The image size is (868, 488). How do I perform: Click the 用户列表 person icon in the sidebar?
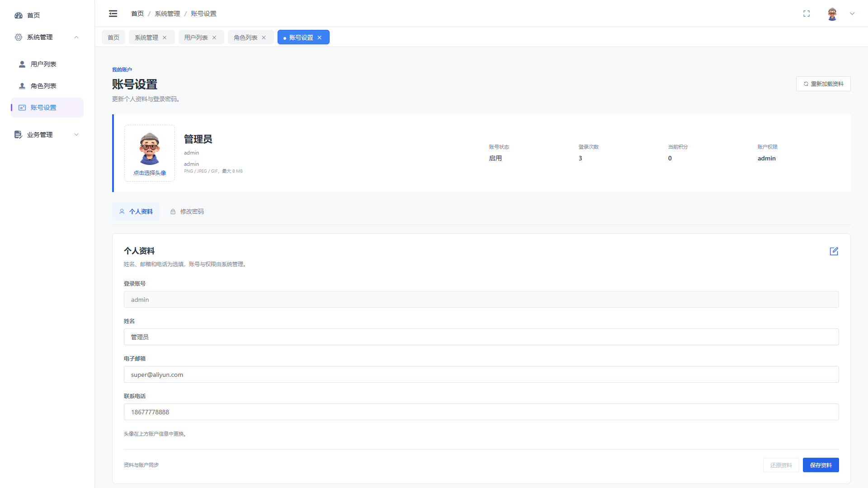[22, 64]
